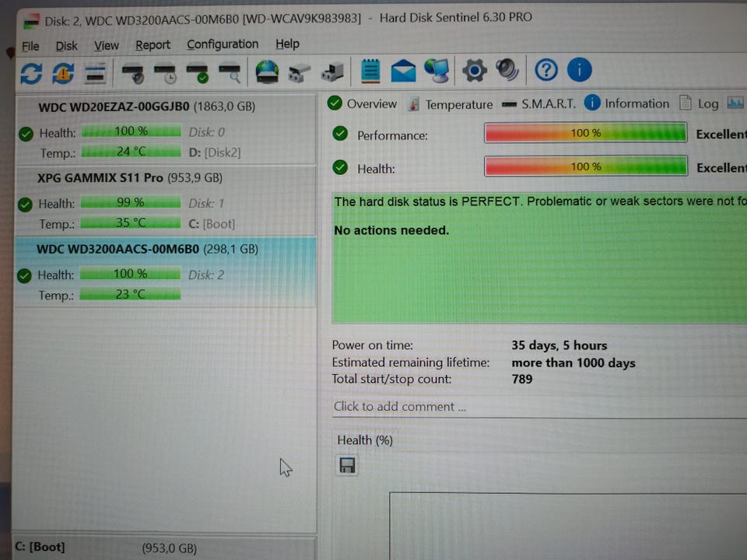
Task: Click the disk with magnifier surface test icon
Action: [230, 73]
